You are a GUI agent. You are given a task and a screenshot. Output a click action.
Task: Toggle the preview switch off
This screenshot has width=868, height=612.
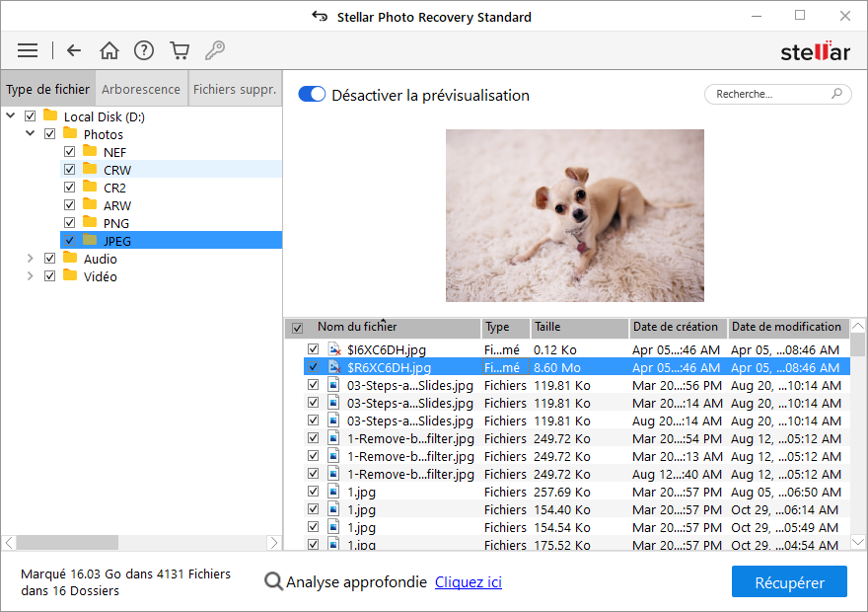312,95
